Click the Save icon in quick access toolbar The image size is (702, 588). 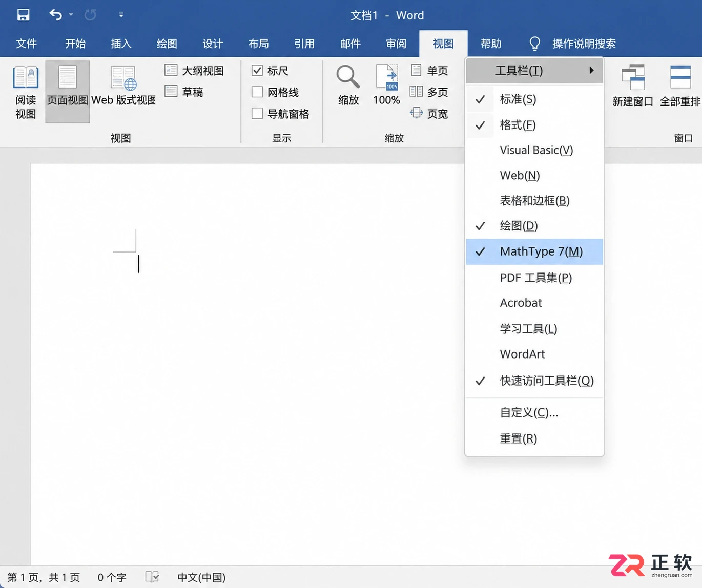(24, 15)
